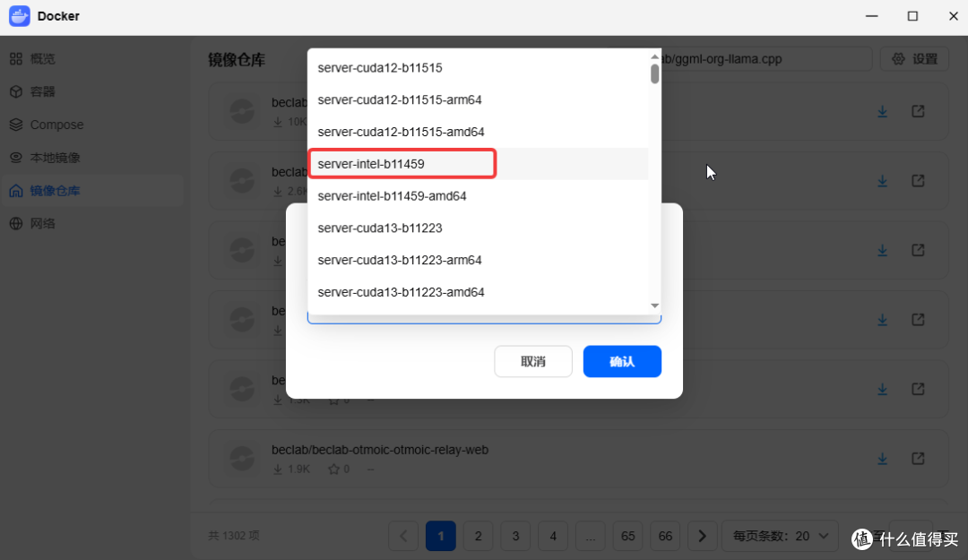Click the star icon on relay-web row
The height and width of the screenshot is (560, 968).
tap(333, 470)
